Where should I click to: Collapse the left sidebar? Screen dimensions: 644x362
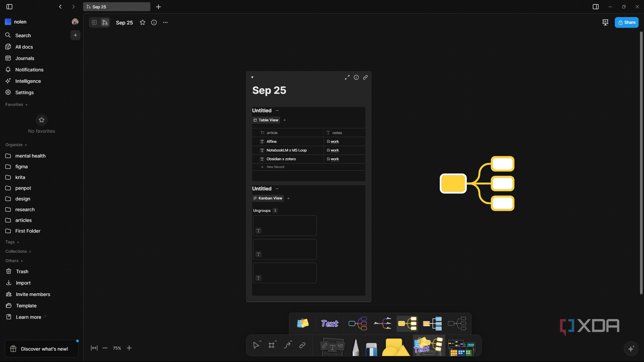click(x=8, y=7)
